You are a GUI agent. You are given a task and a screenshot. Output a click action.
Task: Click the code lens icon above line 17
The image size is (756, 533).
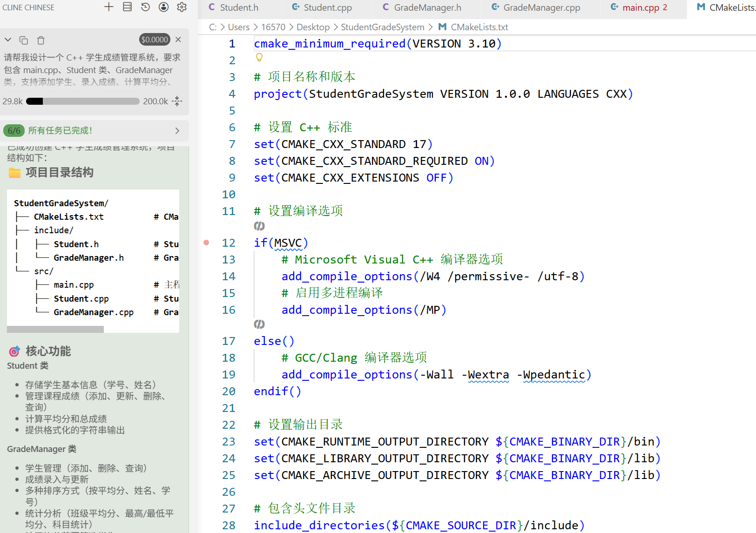click(259, 324)
